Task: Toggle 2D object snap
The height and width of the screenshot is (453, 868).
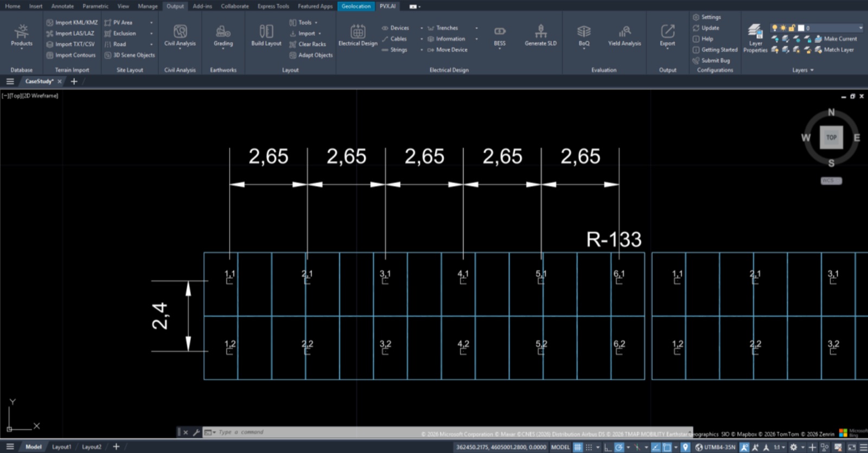Action: tap(667, 447)
